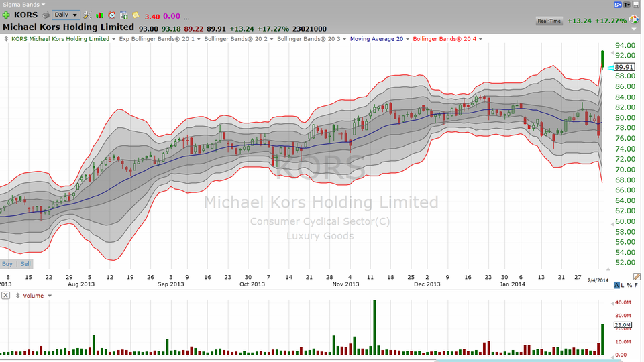Click the high price 93.18 in header
This screenshot has width=644, height=362.
pyautogui.click(x=171, y=29)
